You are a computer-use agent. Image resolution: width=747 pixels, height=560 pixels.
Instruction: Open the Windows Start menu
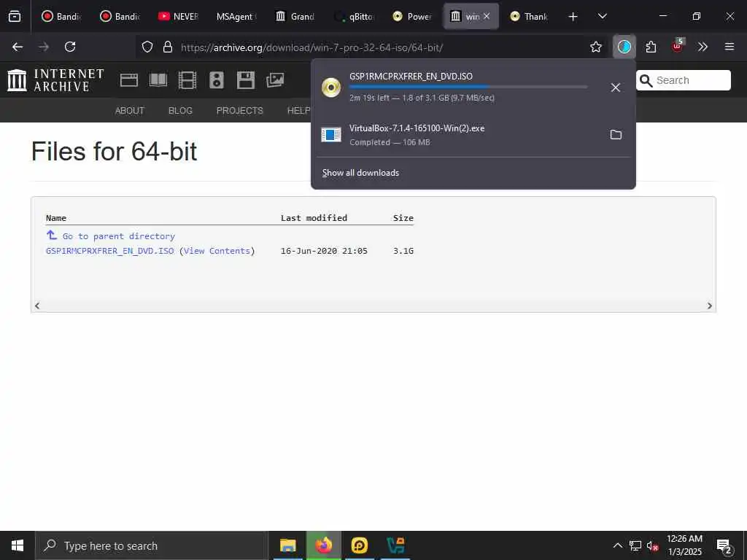18,545
